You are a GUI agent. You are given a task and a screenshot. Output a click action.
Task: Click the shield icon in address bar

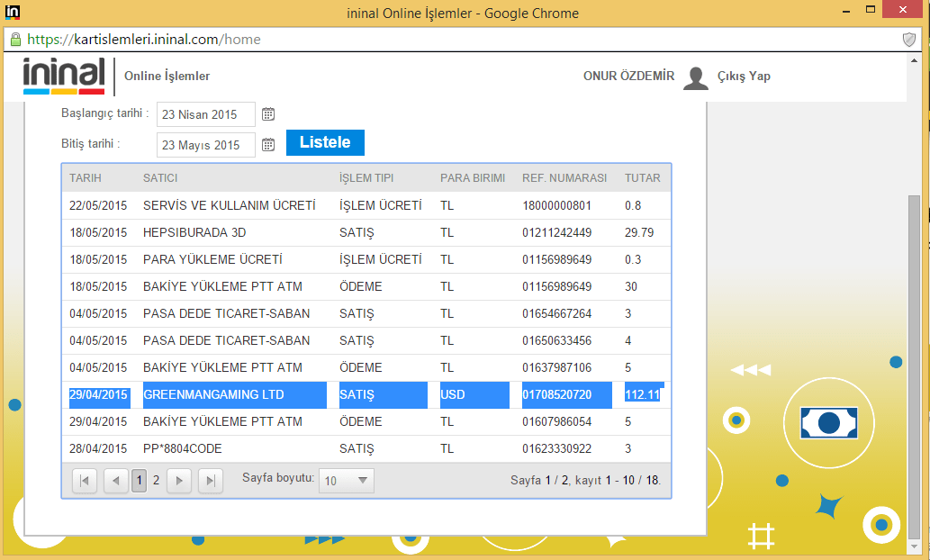[908, 39]
